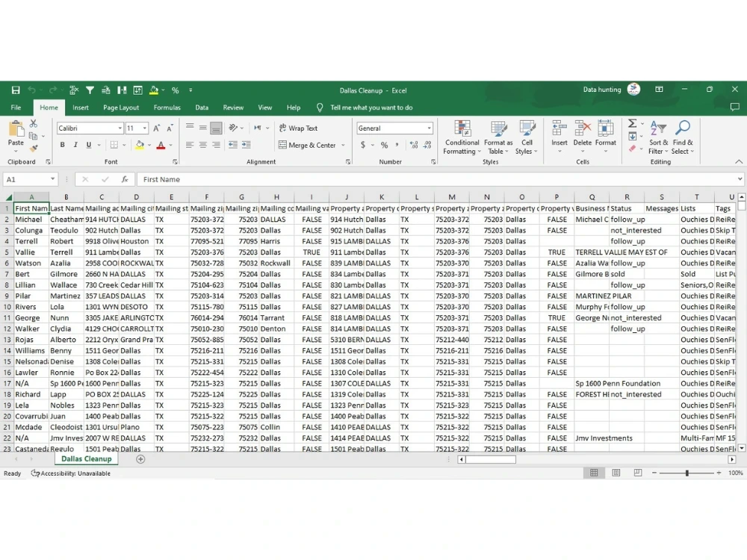Click the Insert Function fx icon
Image resolution: width=747 pixels, height=560 pixels.
coord(125,179)
